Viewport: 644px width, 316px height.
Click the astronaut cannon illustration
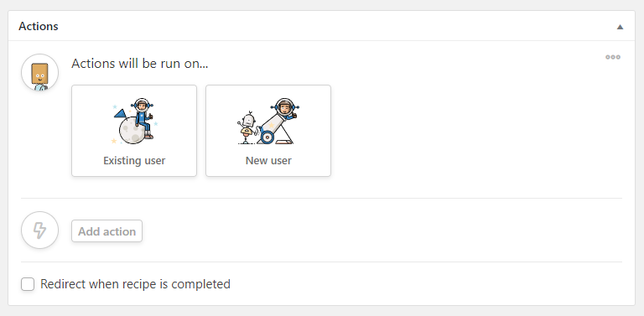pyautogui.click(x=268, y=121)
